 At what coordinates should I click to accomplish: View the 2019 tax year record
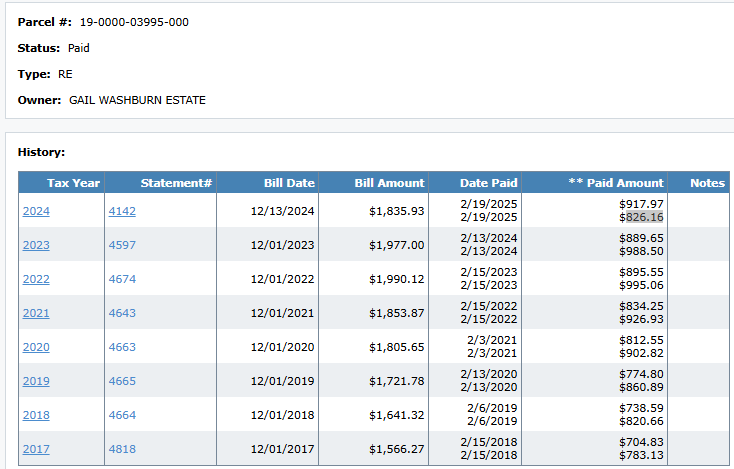click(36, 381)
